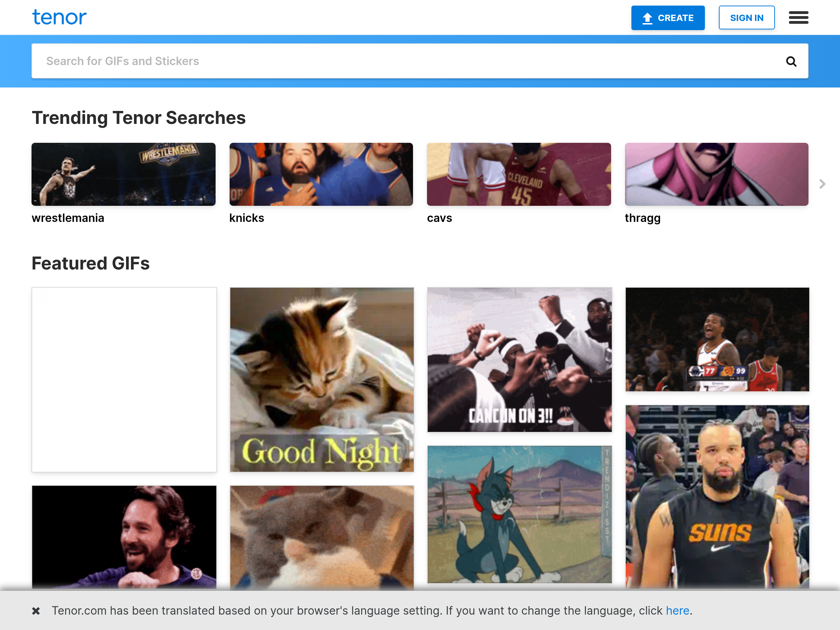Screen dimensions: 840x630
Task: Click the search magnifier icon
Action: tap(791, 61)
